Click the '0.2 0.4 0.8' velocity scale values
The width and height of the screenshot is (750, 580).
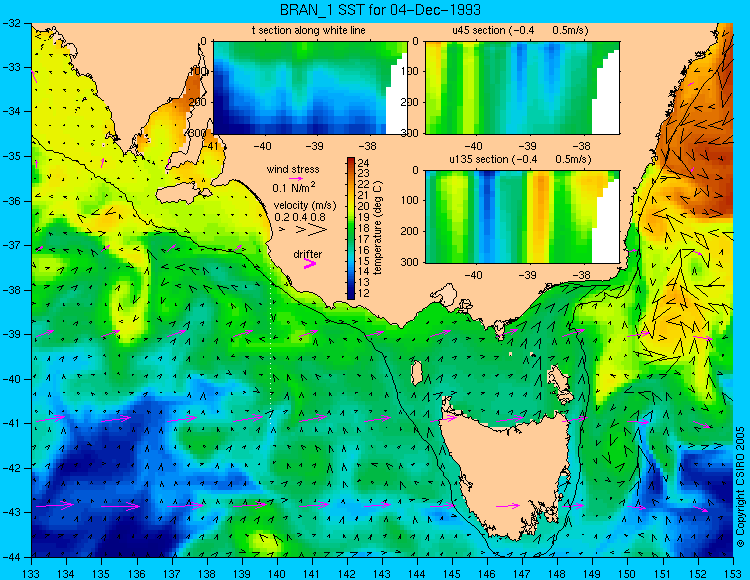point(300,217)
